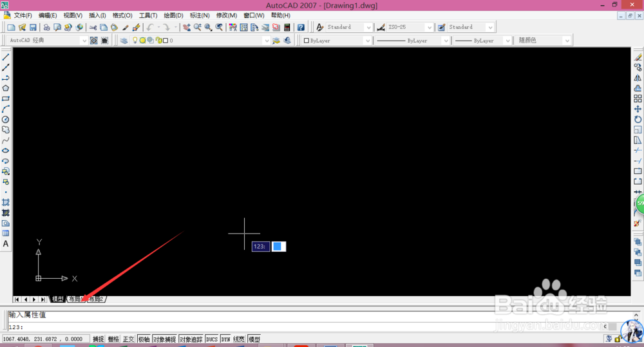Image resolution: width=644 pixels, height=347 pixels.
Task: Click the Pan realtime icon
Action: (x=187, y=28)
